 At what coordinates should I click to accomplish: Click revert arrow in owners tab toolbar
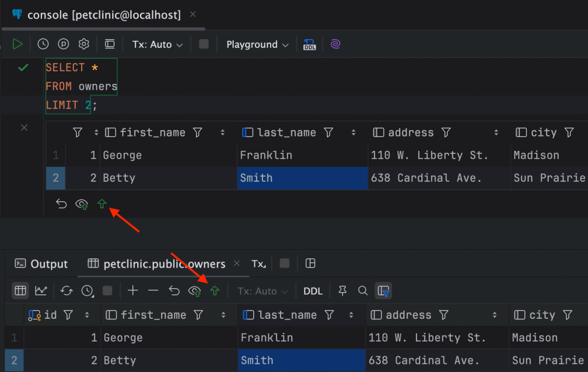pos(174,291)
